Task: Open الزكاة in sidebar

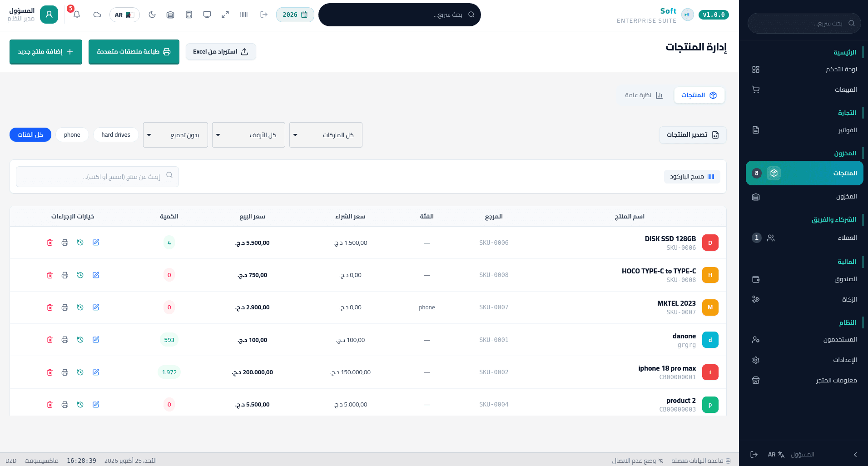Action: (804, 300)
